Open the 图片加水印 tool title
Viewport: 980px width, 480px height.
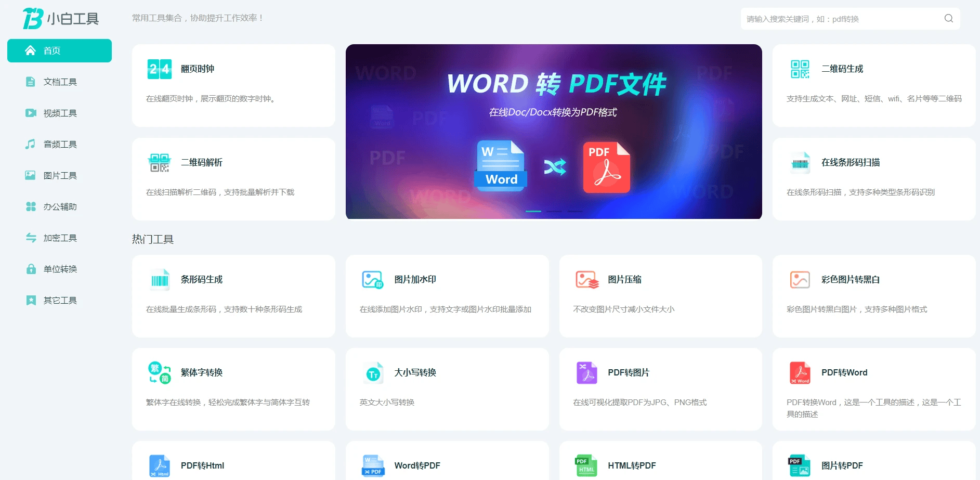(415, 279)
